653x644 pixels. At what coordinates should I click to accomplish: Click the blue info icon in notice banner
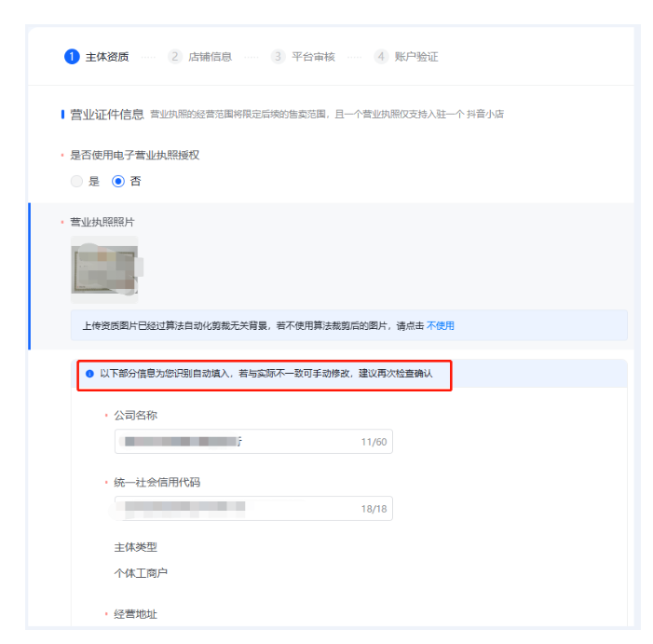click(x=89, y=374)
